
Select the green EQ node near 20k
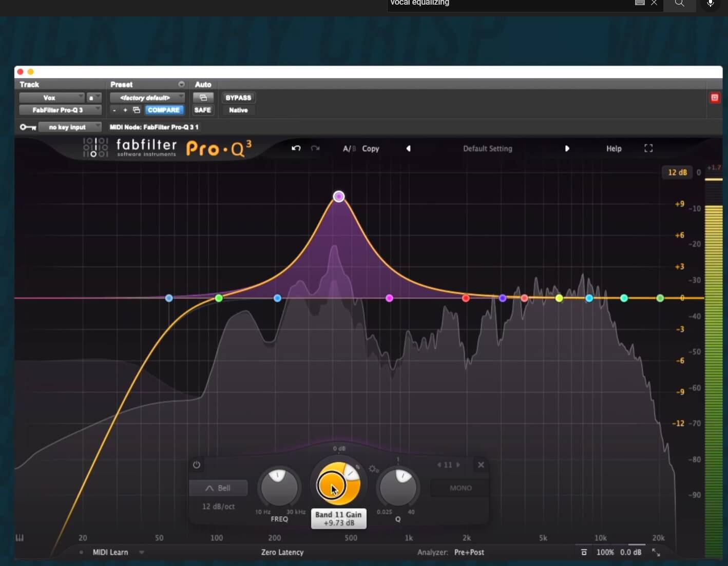660,298
